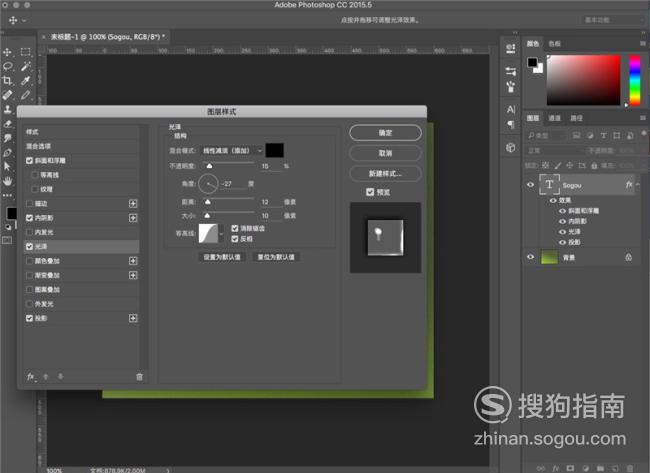Select the Pencil tool in the toolbox
This screenshot has width=650, height=473.
tap(26, 95)
